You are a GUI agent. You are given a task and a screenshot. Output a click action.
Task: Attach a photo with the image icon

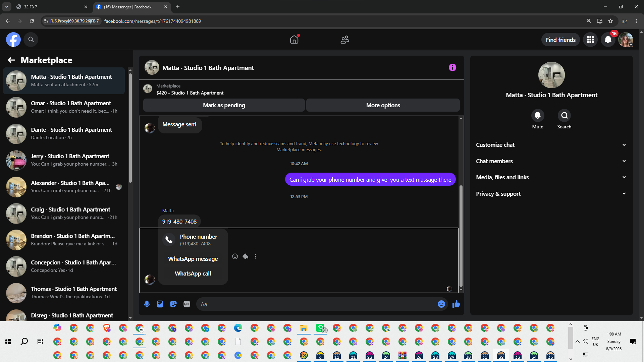click(160, 304)
